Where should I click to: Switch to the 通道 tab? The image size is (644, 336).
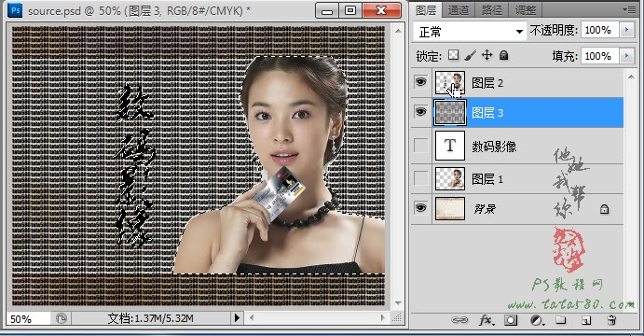click(x=459, y=10)
